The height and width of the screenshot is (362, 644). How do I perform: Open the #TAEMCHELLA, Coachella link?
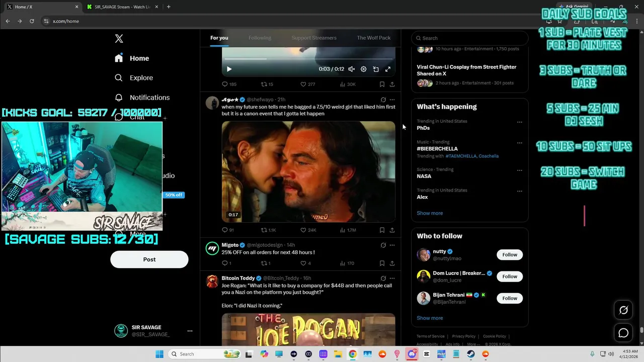click(472, 156)
